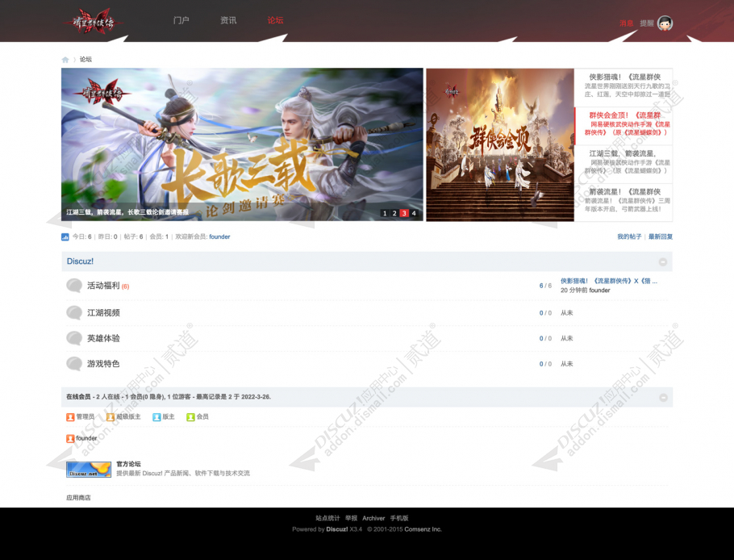Screen dimensions: 734x560
Task: Click founder in the 活动福利 last post
Action: coord(599,290)
